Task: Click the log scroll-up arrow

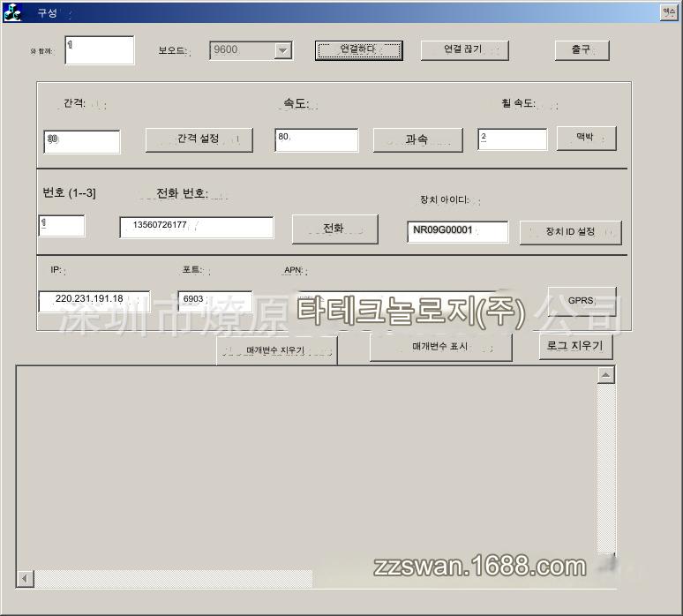Action: coord(606,375)
